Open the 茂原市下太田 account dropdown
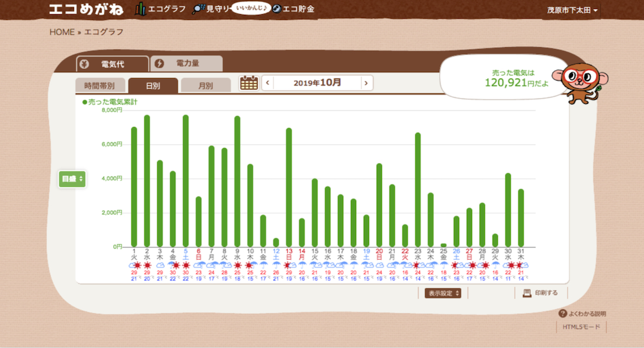This screenshot has width=644, height=348. 572,10
